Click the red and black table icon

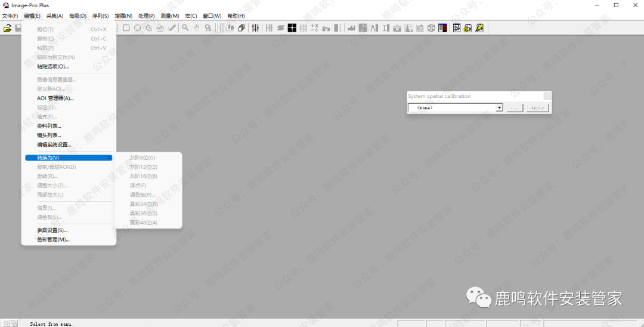442,28
